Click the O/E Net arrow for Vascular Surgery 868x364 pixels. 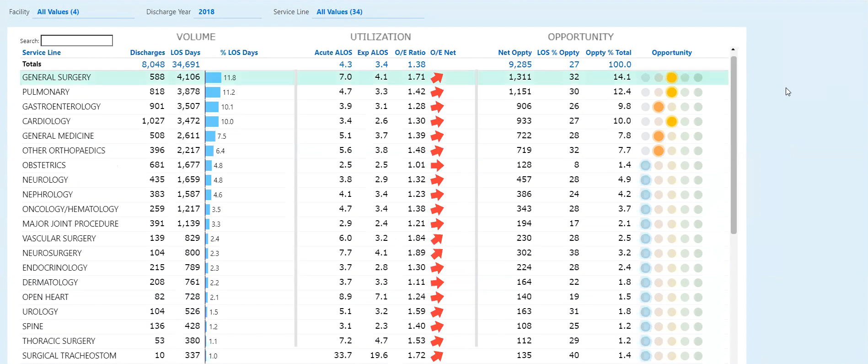[437, 239]
